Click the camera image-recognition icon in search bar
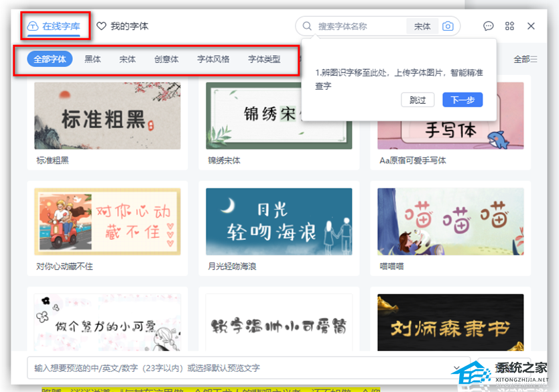The height and width of the screenshot is (392, 559). [448, 26]
